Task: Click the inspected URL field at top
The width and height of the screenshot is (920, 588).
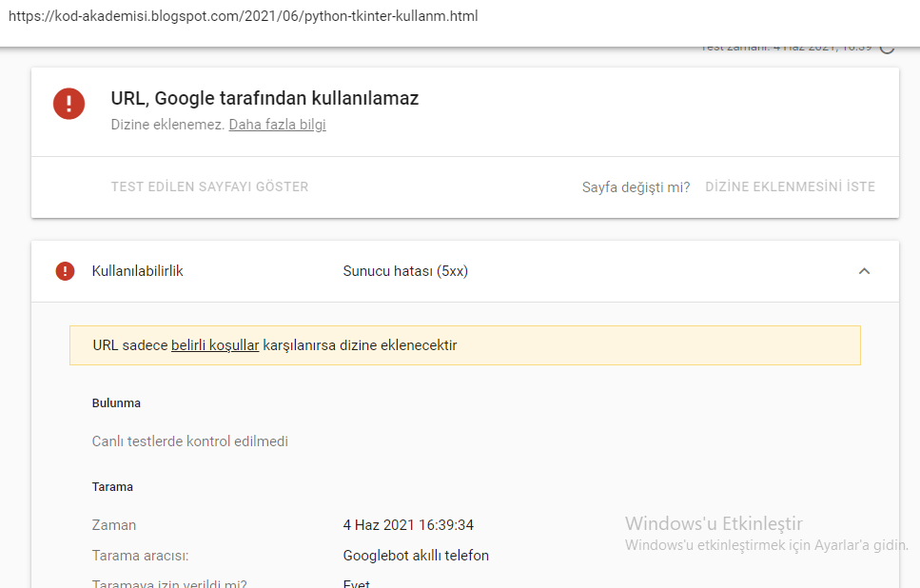Action: [x=244, y=16]
